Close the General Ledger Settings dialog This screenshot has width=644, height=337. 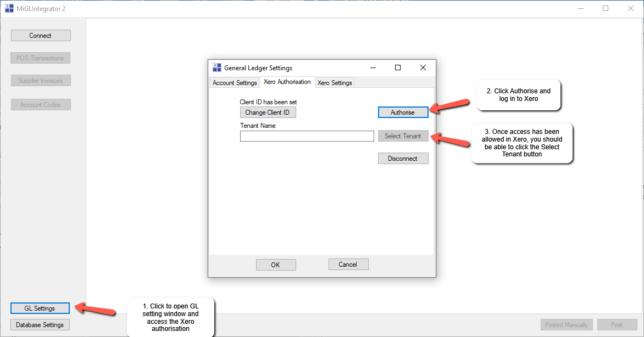[x=423, y=68]
